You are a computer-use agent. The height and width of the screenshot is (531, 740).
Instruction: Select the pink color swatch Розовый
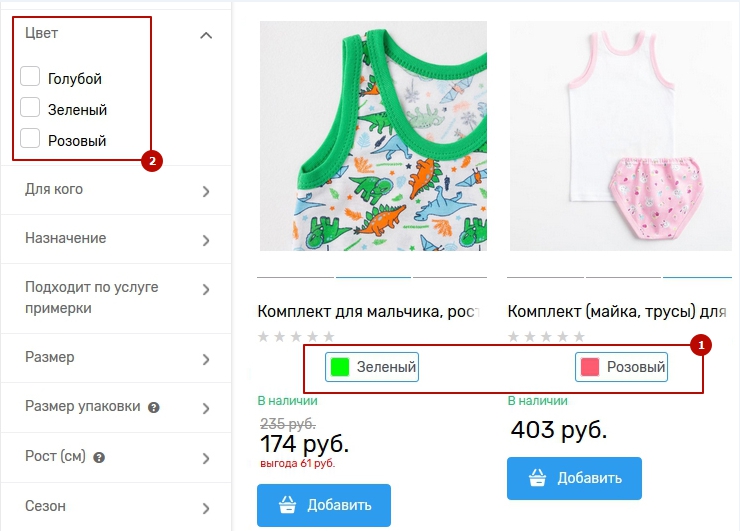pos(621,367)
